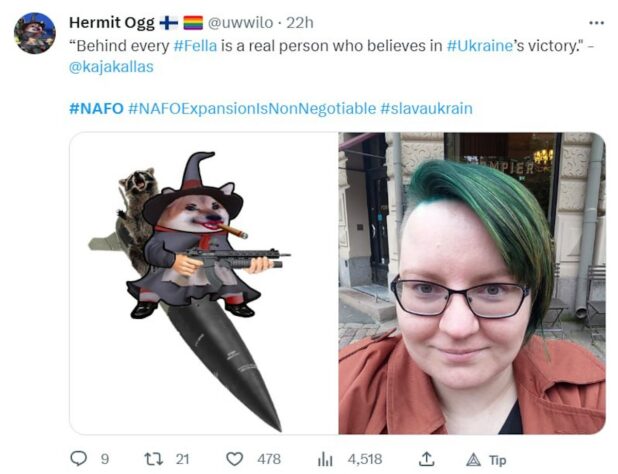Open the green-haired selfie photo
Screen dimensions: 618x474
coord(472,283)
